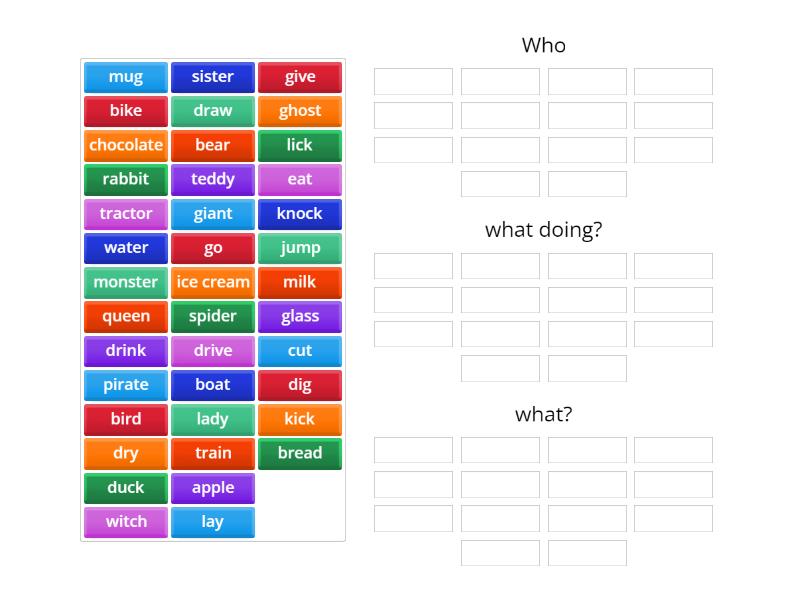Choose the 'apple' word tile

(213, 488)
